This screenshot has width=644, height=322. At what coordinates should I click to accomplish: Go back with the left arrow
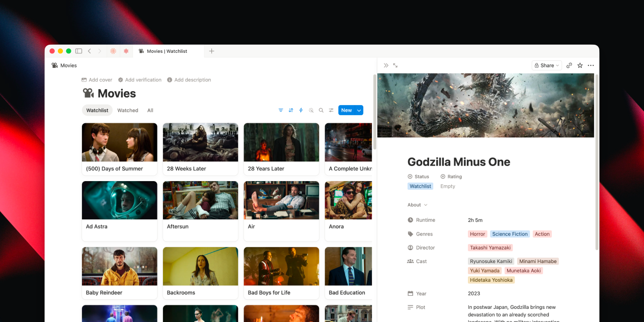point(90,51)
